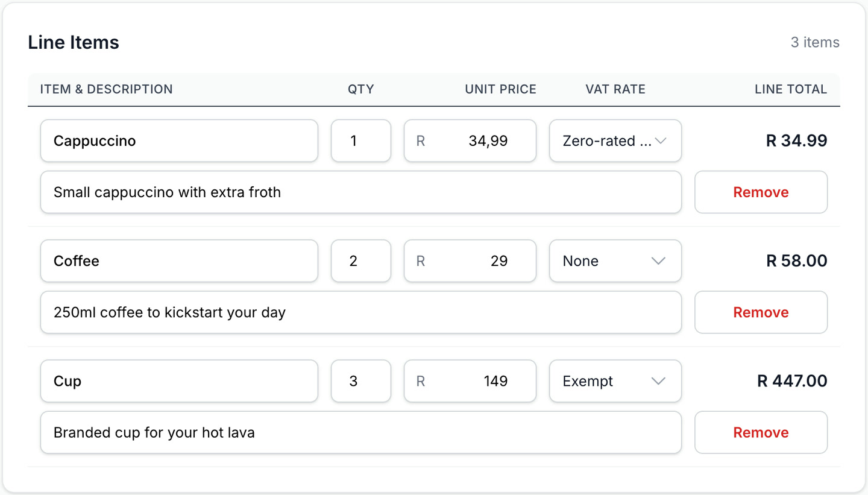Open the VAT rate dropdown for Cappuccino
Viewport: 868px width, 495px height.
[614, 140]
